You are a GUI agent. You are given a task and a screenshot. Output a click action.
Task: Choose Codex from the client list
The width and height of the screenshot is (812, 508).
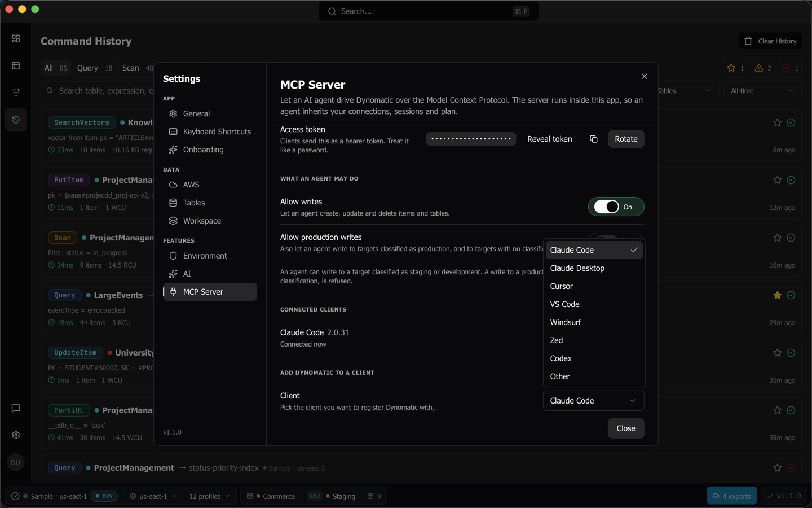pos(594,358)
